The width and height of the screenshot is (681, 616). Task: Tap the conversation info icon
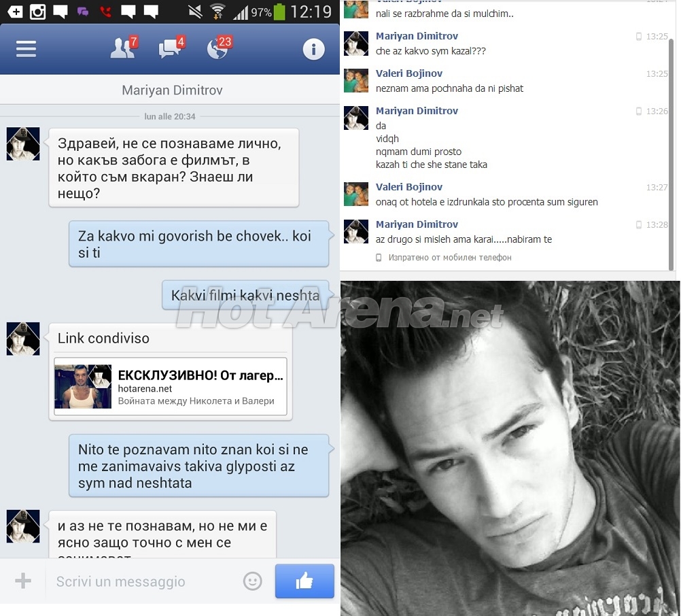click(313, 49)
